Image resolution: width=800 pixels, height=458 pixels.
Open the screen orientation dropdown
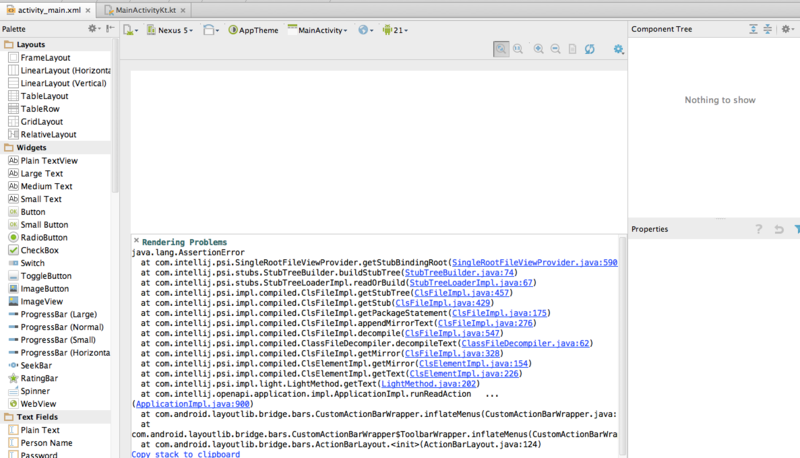[x=211, y=30]
